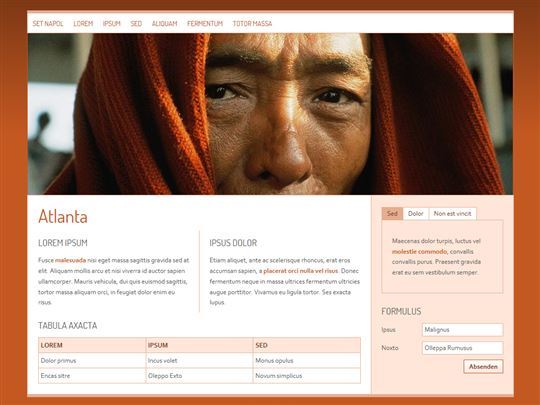The width and height of the screenshot is (540, 405).
Task: Select IPSUM in the top navigation
Action: [112, 23]
